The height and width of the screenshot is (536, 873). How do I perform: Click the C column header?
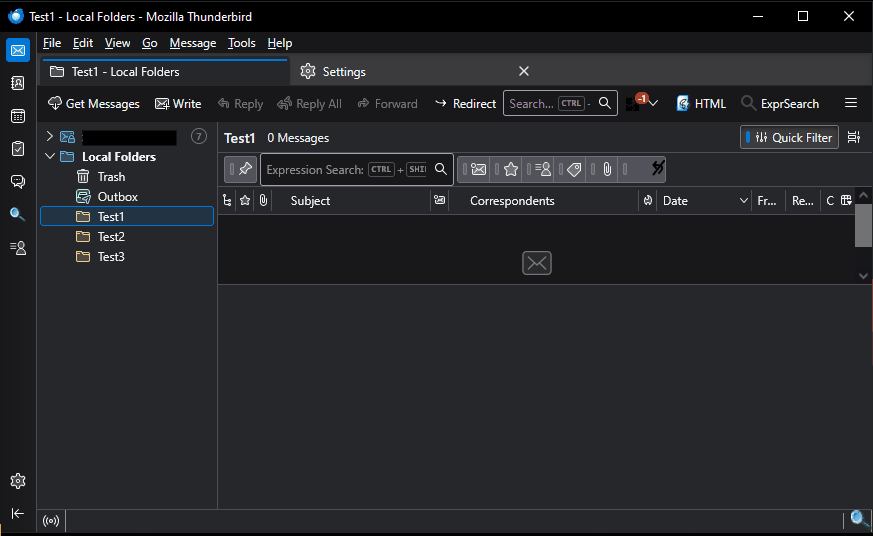[830, 201]
